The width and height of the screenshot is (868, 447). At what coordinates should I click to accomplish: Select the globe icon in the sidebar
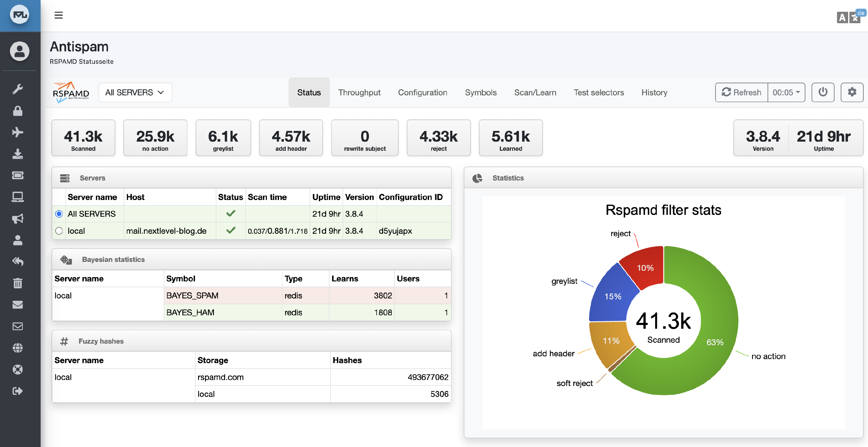pyautogui.click(x=18, y=348)
